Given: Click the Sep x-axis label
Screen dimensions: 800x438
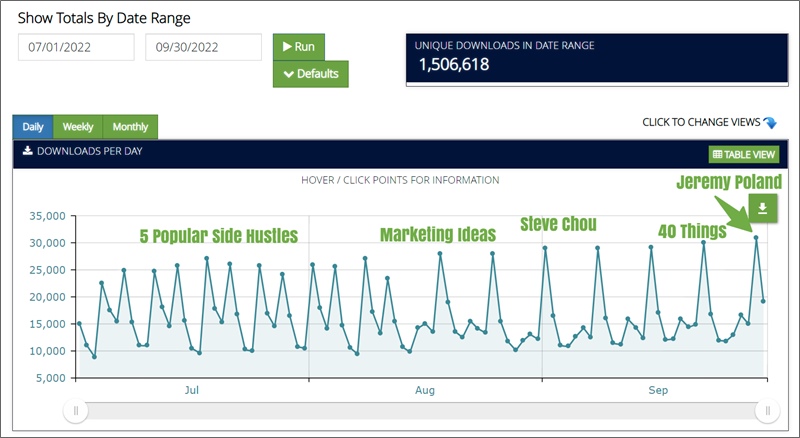Looking at the screenshot, I should (658, 391).
